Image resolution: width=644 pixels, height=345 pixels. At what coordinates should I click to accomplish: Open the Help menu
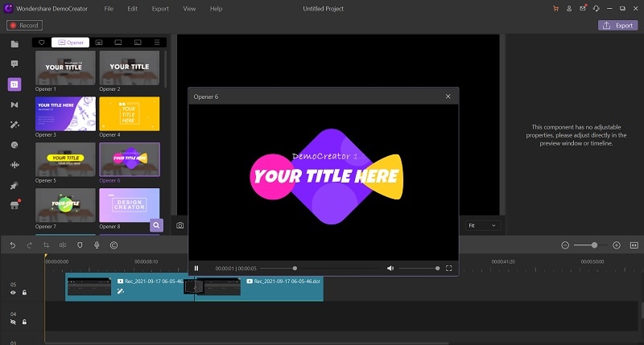[x=216, y=9]
